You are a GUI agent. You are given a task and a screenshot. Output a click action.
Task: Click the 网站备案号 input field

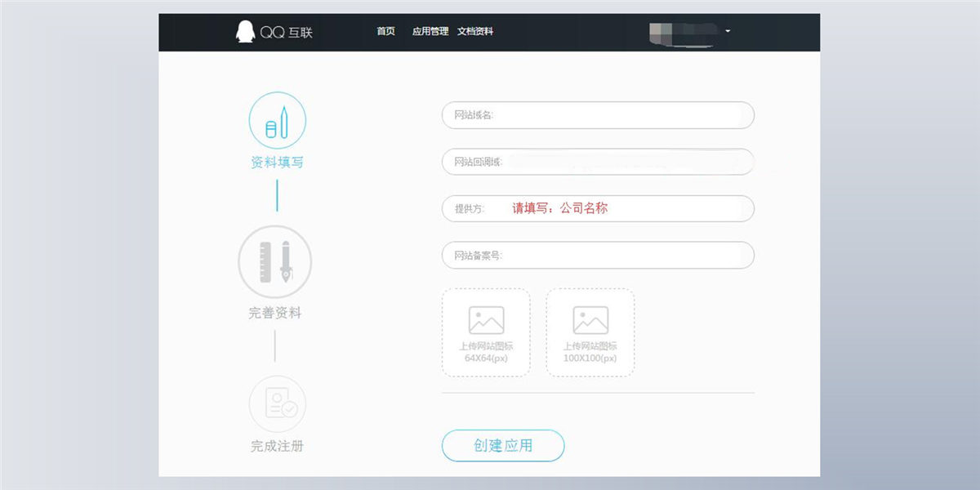598,255
